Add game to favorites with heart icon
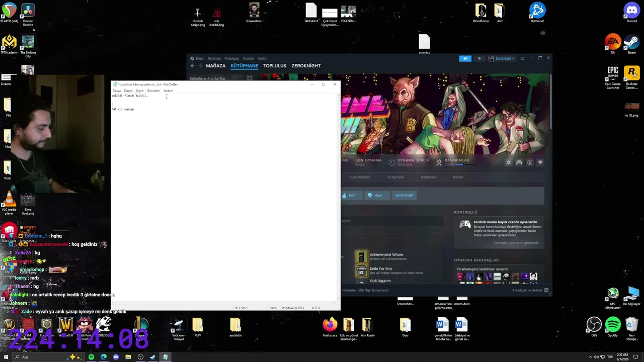Viewport: 644px width, 362px height. 540,162
